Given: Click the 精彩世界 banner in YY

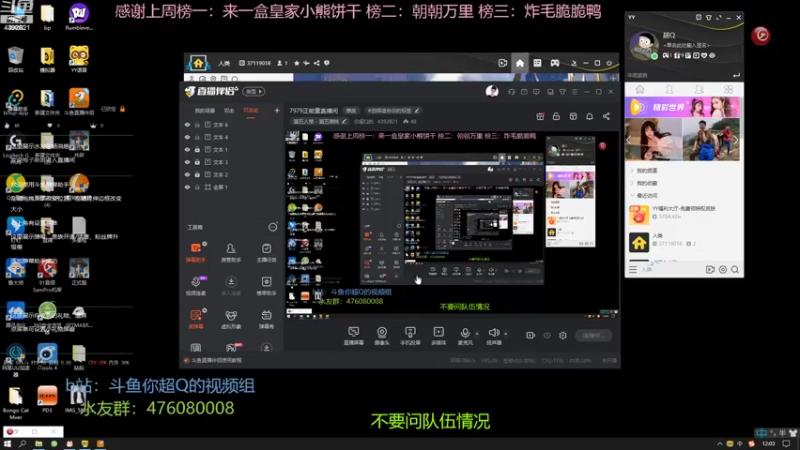Looking at the screenshot, I should (x=683, y=108).
